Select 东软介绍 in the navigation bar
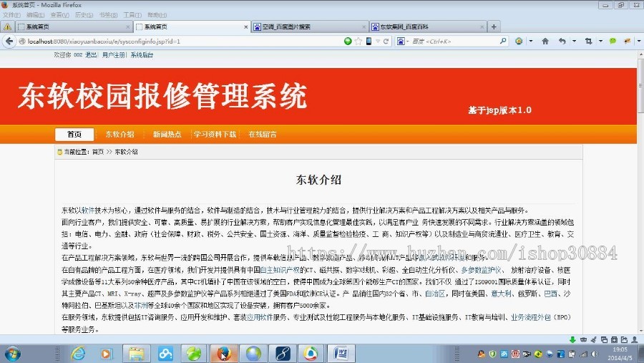The width and height of the screenshot is (644, 363). click(x=120, y=134)
